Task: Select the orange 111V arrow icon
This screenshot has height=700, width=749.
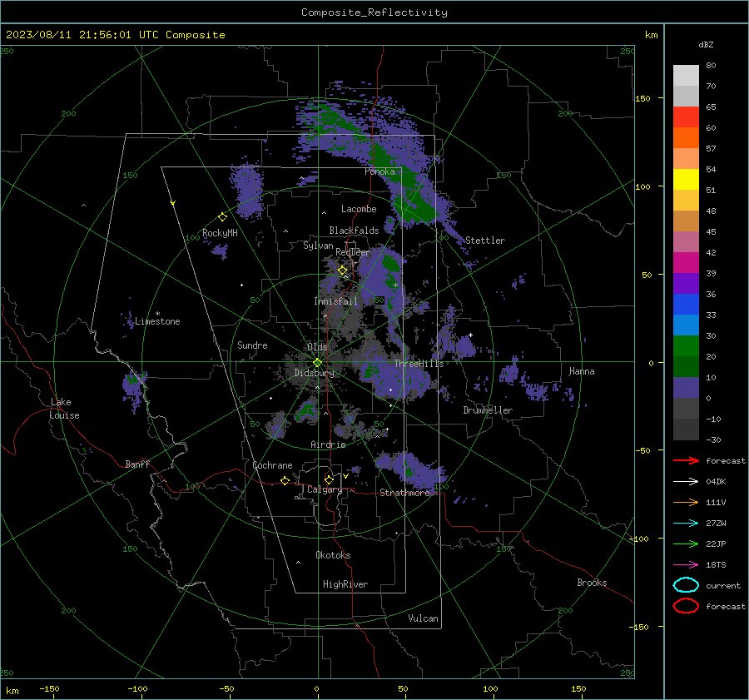Action: [x=686, y=502]
